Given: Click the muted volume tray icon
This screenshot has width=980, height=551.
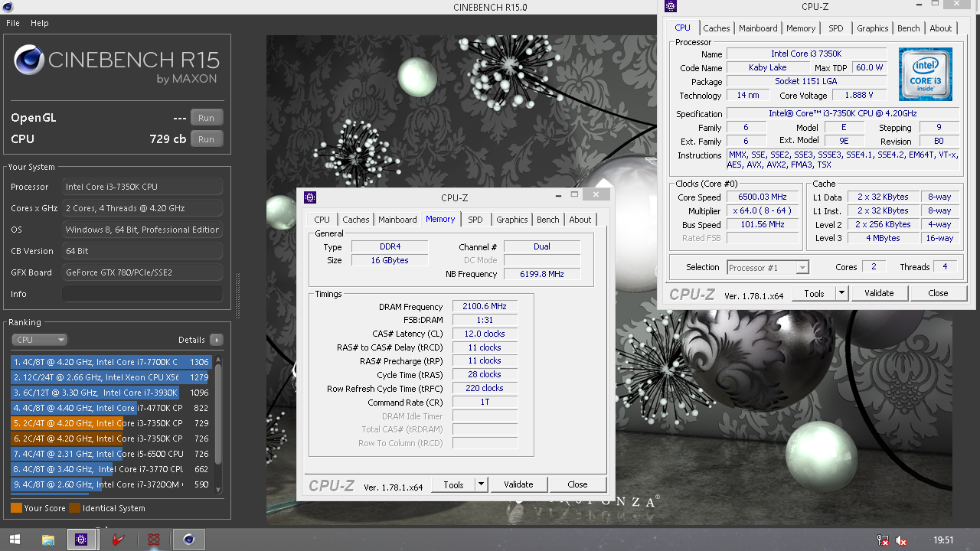Looking at the screenshot, I should point(901,540).
